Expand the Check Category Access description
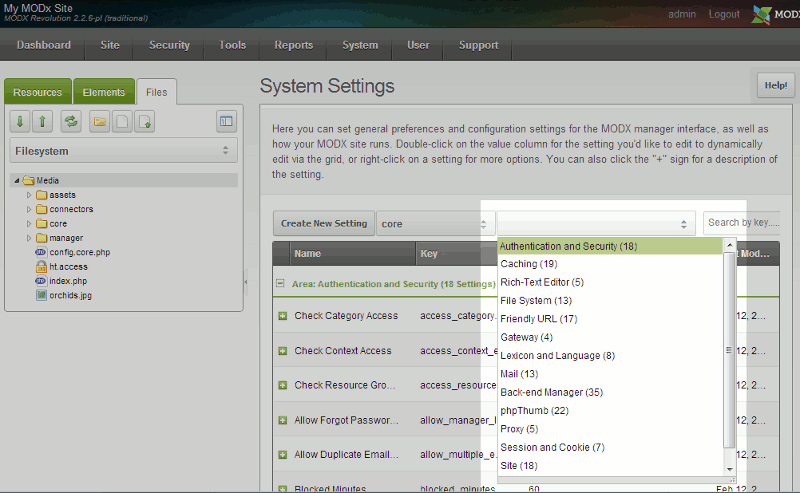The image size is (800, 493). (x=283, y=316)
